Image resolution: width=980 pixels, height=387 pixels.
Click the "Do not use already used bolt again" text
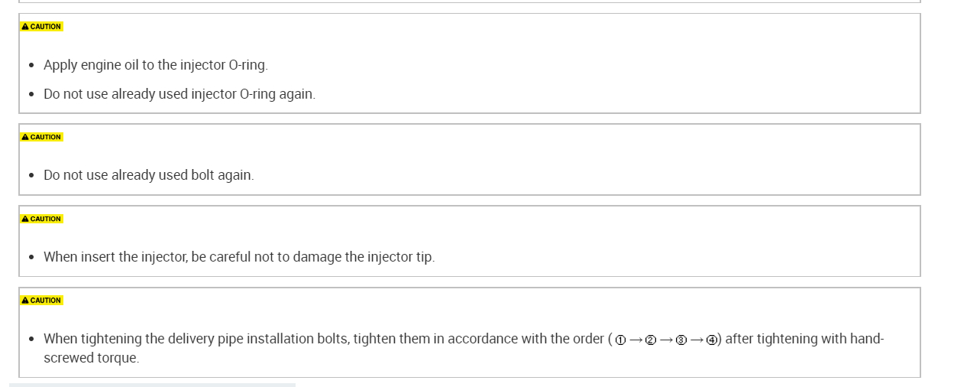(x=149, y=175)
